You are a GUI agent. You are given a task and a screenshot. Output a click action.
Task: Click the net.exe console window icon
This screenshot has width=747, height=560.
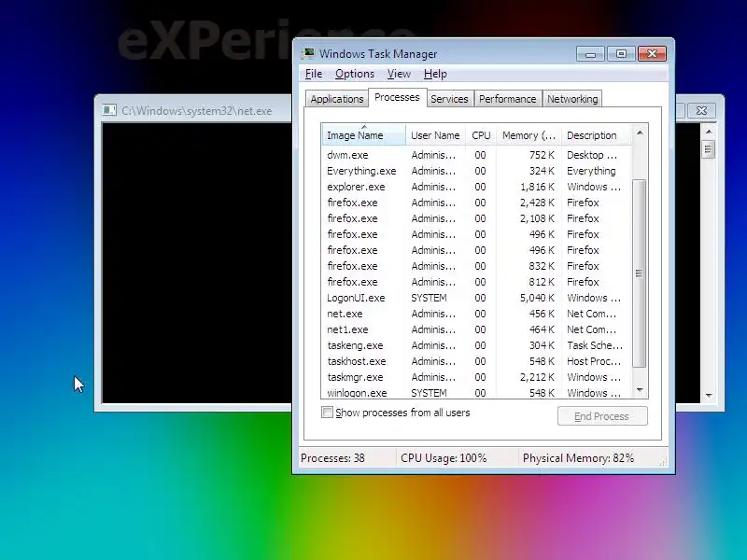pos(109,110)
